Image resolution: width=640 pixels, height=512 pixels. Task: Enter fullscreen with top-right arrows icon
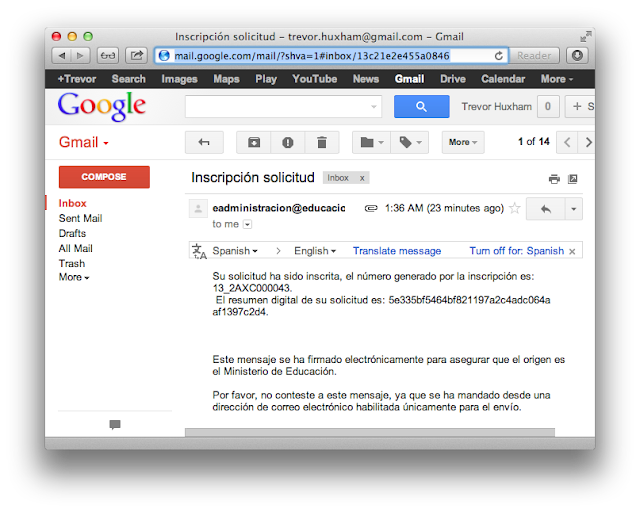[x=586, y=36]
